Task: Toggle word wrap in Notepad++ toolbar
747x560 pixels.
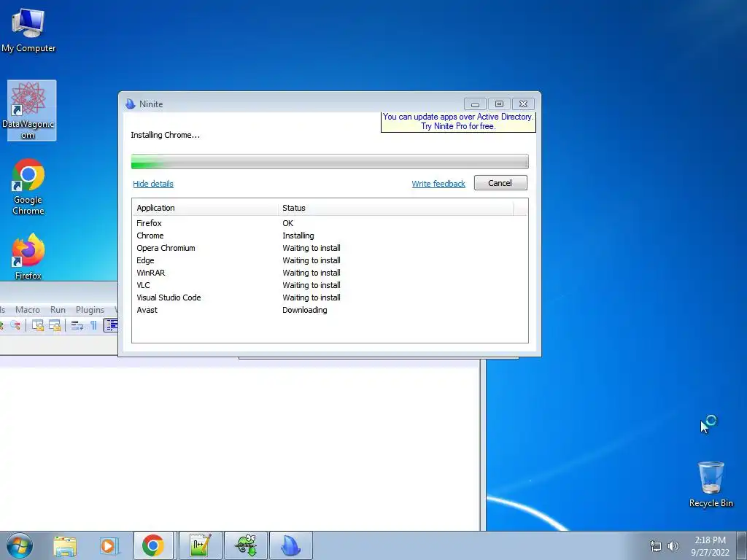Action: (77, 325)
